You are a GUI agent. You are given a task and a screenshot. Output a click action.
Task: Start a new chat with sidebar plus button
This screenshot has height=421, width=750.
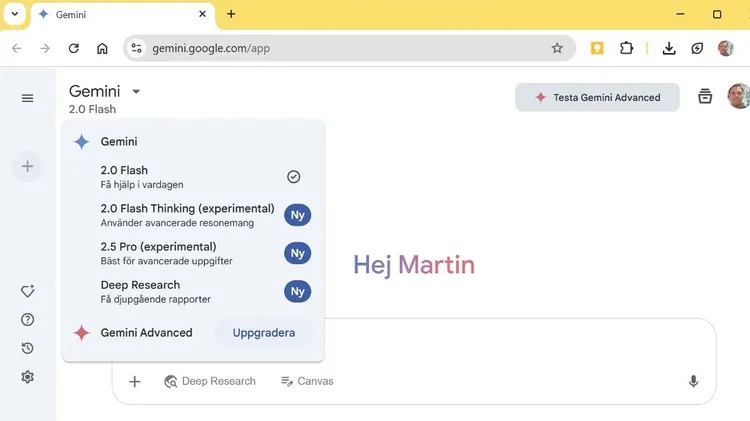pyautogui.click(x=27, y=166)
